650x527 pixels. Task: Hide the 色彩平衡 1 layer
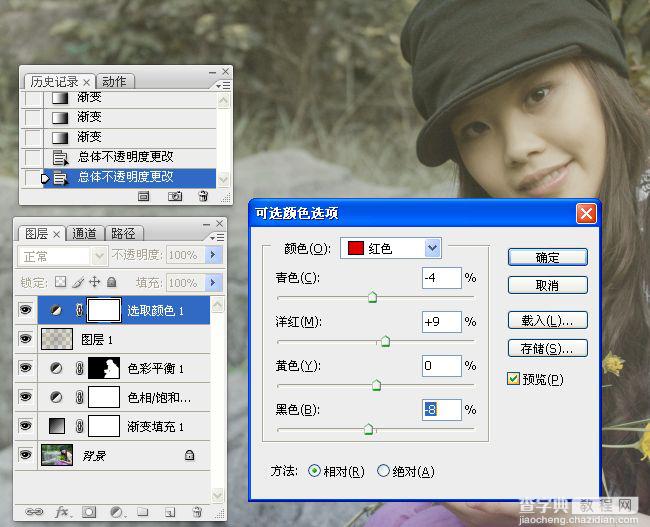coord(25,368)
